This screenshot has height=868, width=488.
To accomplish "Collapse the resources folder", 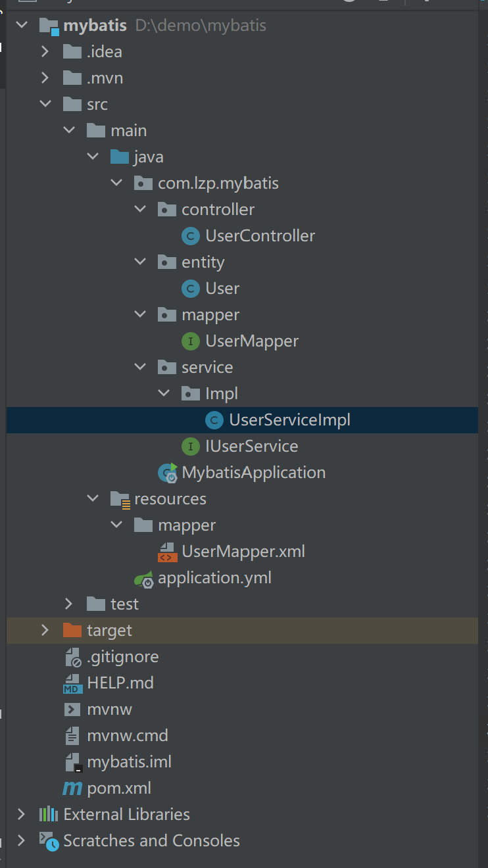I will [93, 498].
